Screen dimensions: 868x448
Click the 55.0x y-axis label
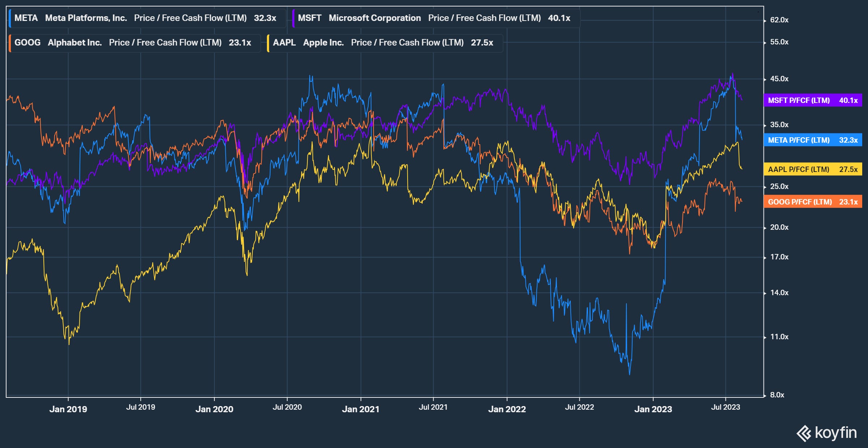click(x=779, y=42)
